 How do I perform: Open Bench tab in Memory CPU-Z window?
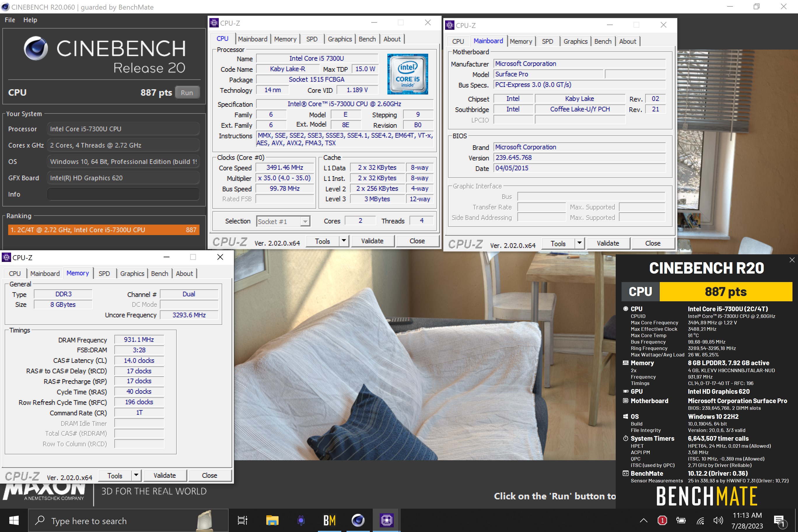(x=160, y=274)
